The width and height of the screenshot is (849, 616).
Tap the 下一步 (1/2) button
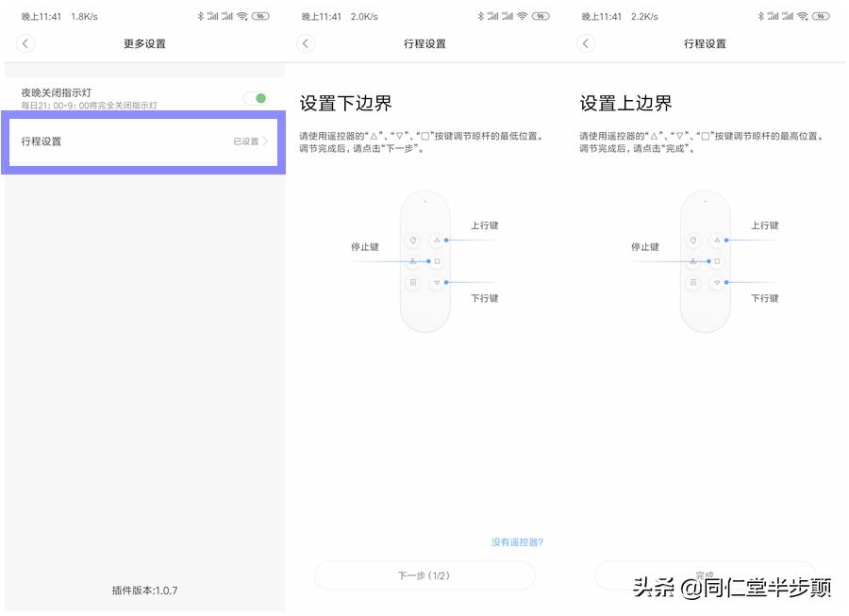point(424,575)
